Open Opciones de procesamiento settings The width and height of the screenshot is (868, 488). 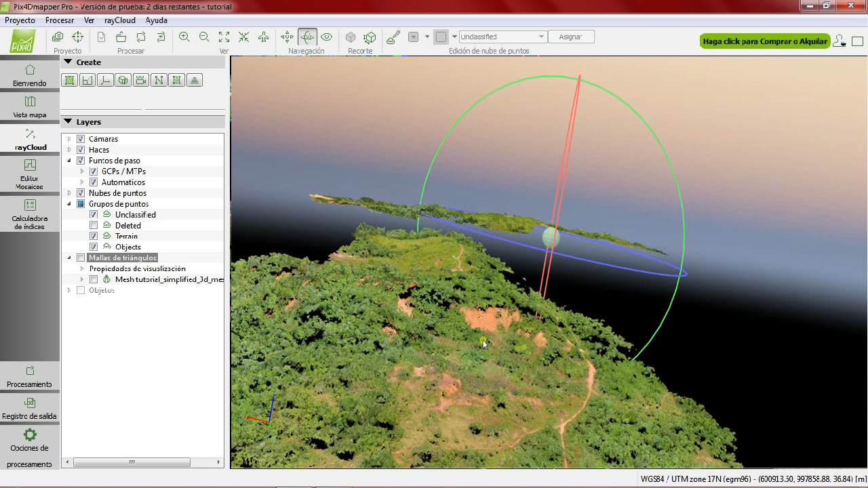pos(30,447)
